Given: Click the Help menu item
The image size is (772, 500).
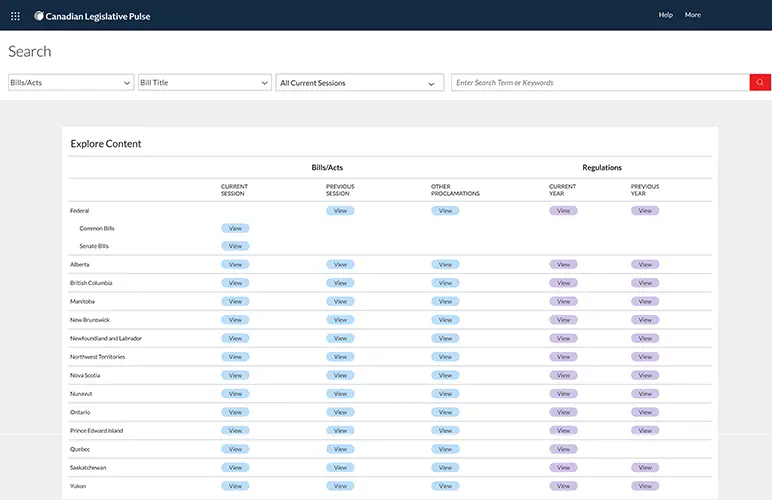Looking at the screenshot, I should click(x=666, y=15).
